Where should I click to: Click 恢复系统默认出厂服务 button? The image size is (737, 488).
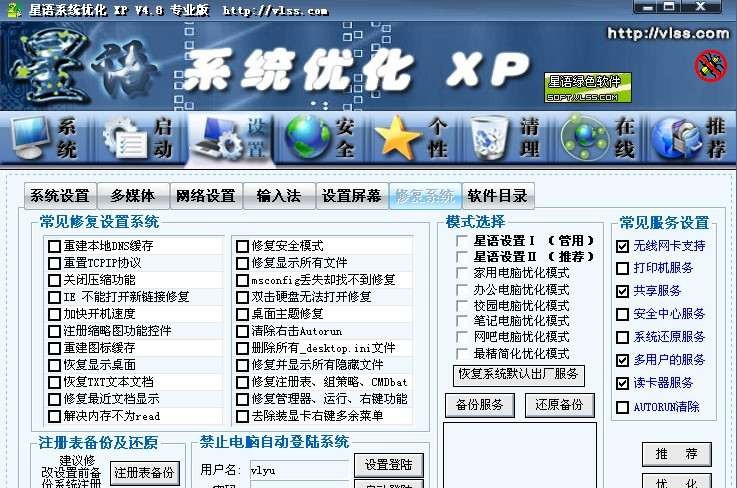point(519,375)
